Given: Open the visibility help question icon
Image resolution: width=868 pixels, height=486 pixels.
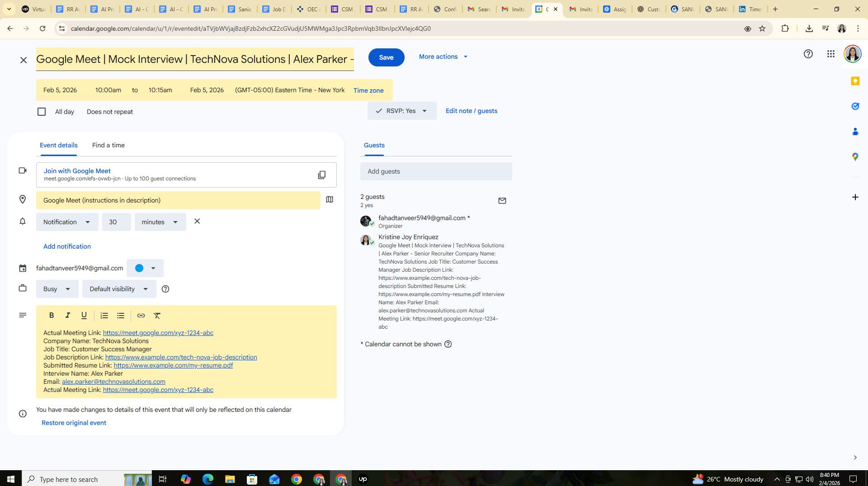Looking at the screenshot, I should coord(165,289).
